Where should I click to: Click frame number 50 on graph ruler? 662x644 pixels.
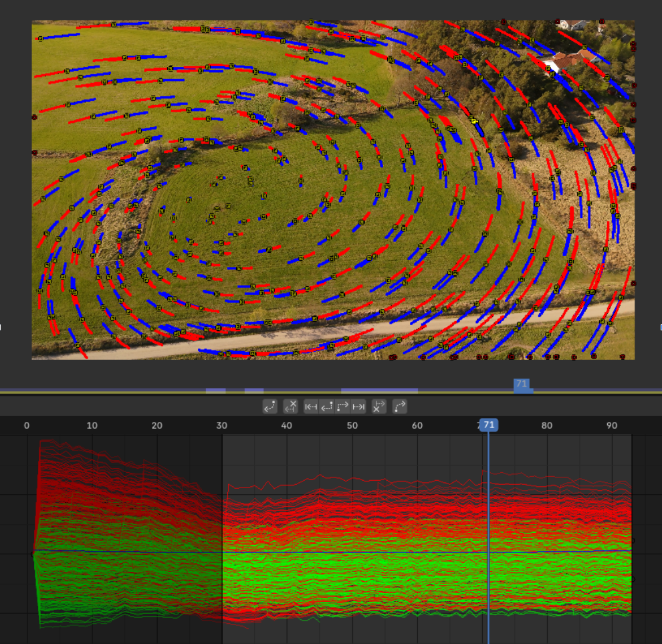click(352, 425)
